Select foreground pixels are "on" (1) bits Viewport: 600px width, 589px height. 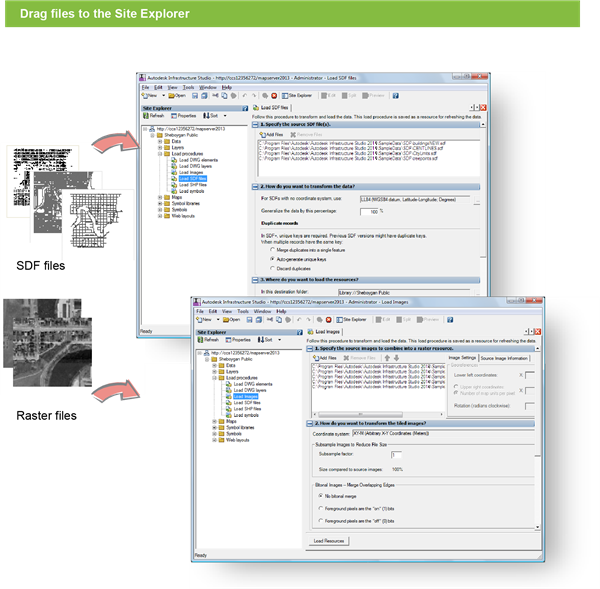click(x=321, y=508)
